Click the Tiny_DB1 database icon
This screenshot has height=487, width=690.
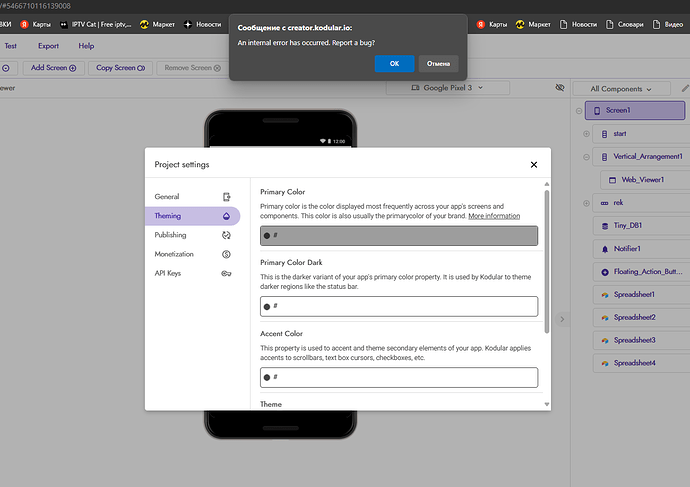(605, 226)
